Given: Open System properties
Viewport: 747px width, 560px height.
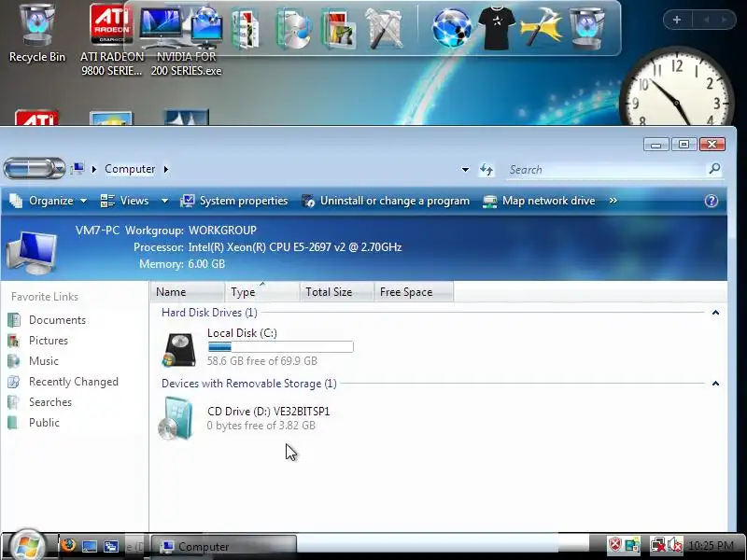Looking at the screenshot, I should (234, 201).
